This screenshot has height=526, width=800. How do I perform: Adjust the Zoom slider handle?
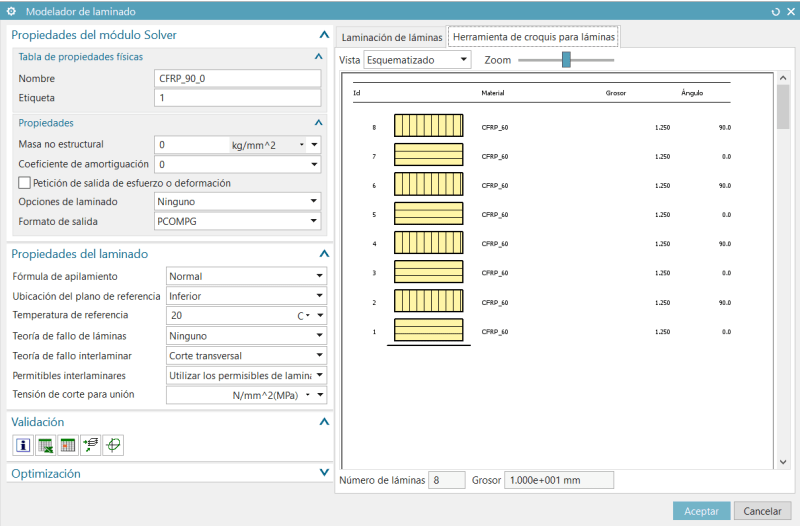[x=566, y=60]
